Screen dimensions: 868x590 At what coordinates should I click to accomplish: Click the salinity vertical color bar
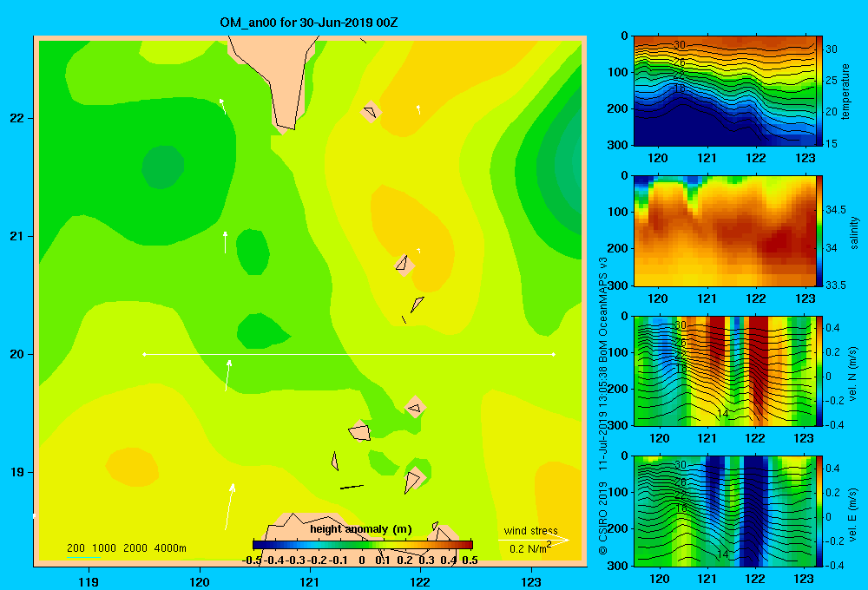(819, 231)
